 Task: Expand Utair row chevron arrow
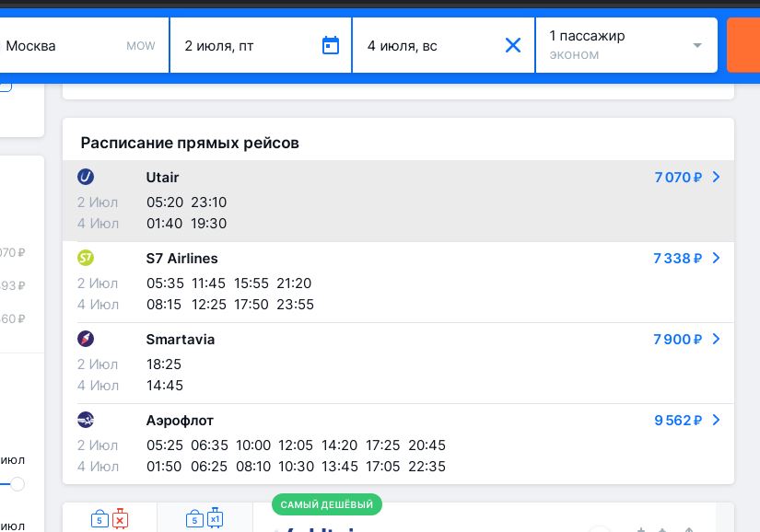pyautogui.click(x=717, y=177)
